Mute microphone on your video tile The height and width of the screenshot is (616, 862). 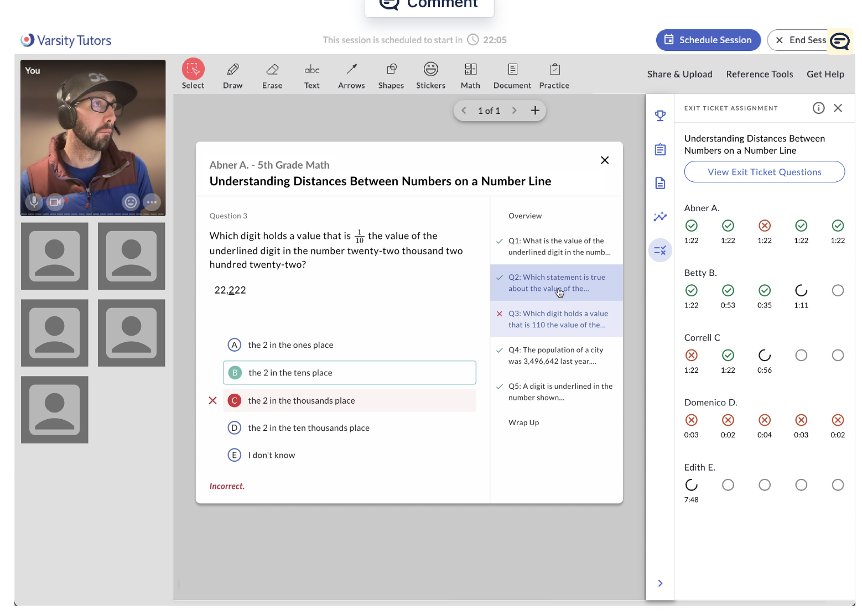pyautogui.click(x=34, y=202)
